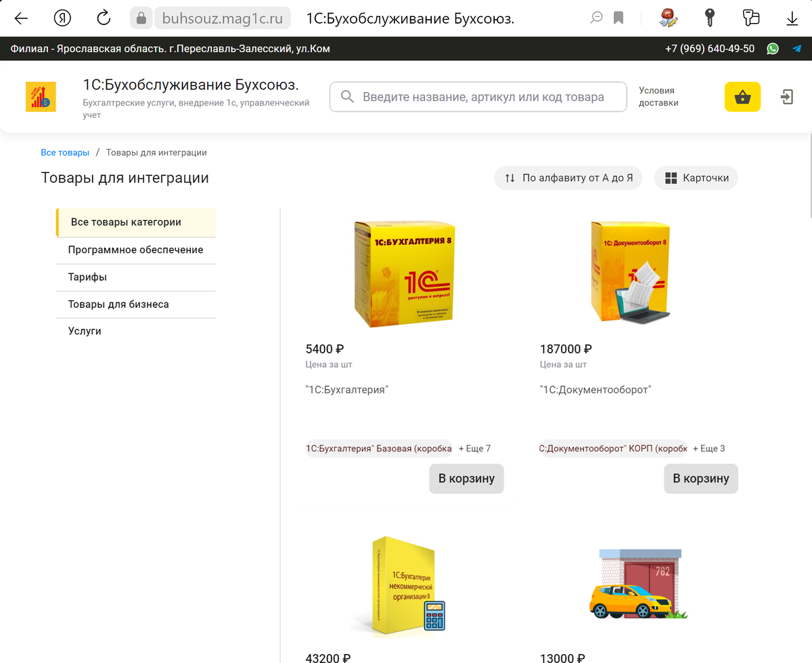Focus the product name search field
This screenshot has height=663, width=812.
click(478, 97)
